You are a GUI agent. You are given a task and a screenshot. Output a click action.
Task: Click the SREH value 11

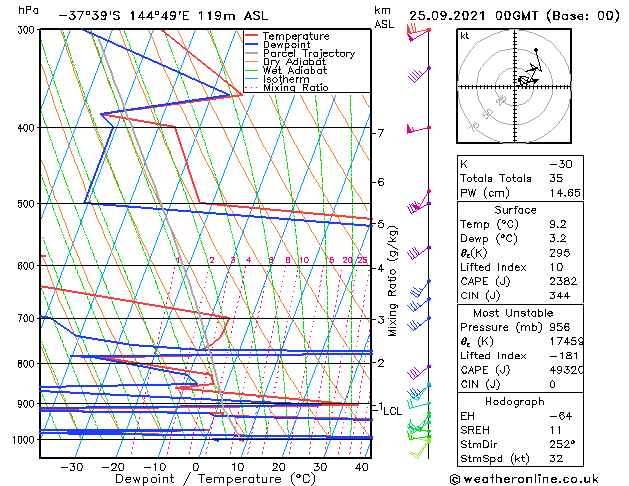pos(555,430)
